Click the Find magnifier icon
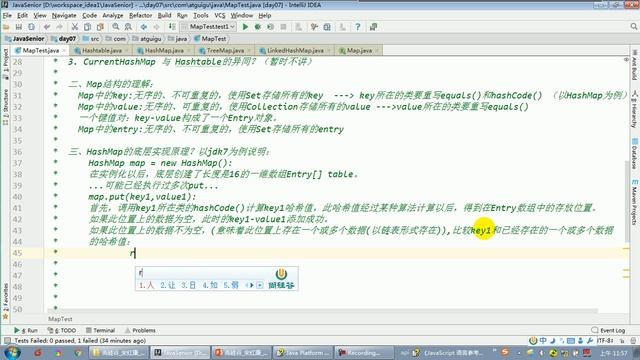This screenshot has width=640, height=360. click(x=116, y=27)
